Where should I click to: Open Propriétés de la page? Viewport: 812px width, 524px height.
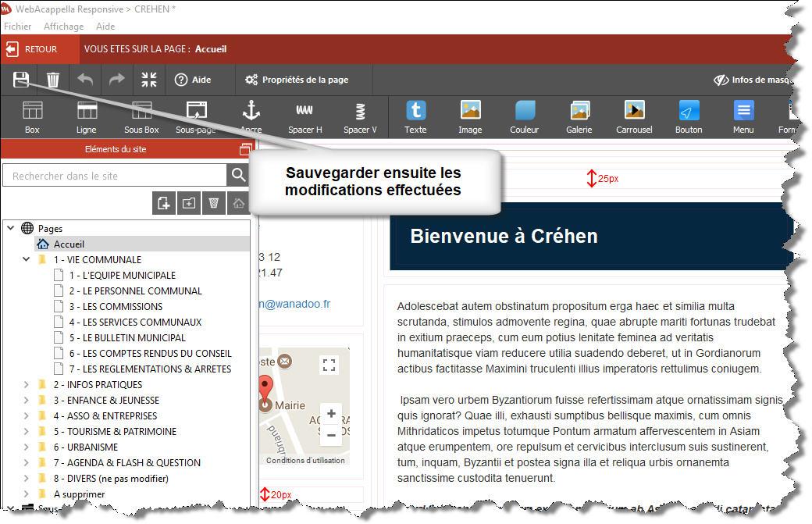297,80
